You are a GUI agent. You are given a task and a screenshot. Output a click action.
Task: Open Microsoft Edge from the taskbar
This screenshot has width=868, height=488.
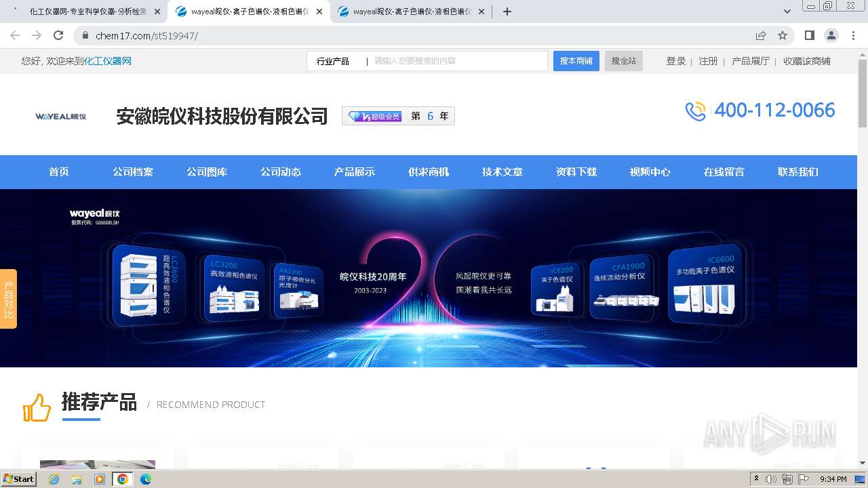pyautogui.click(x=146, y=479)
